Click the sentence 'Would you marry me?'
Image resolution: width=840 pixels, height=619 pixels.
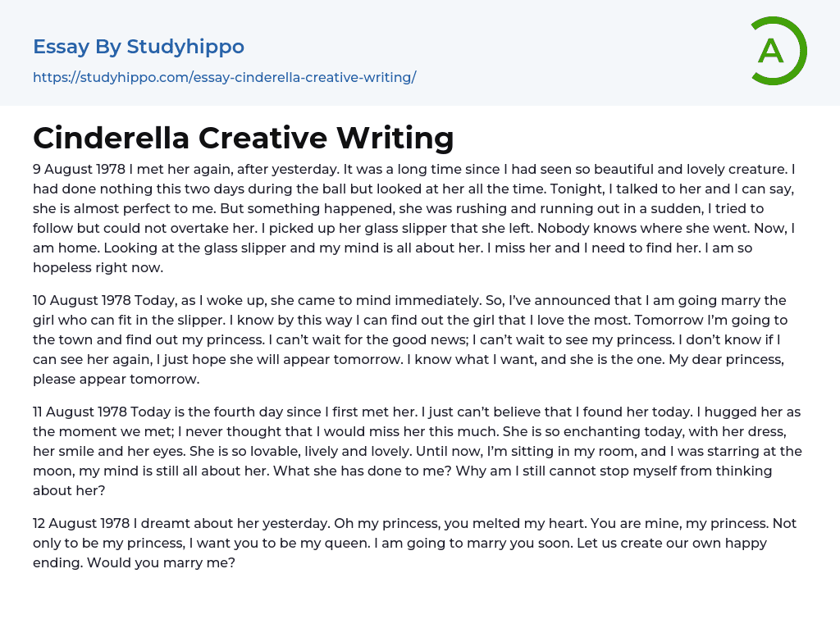click(162, 562)
